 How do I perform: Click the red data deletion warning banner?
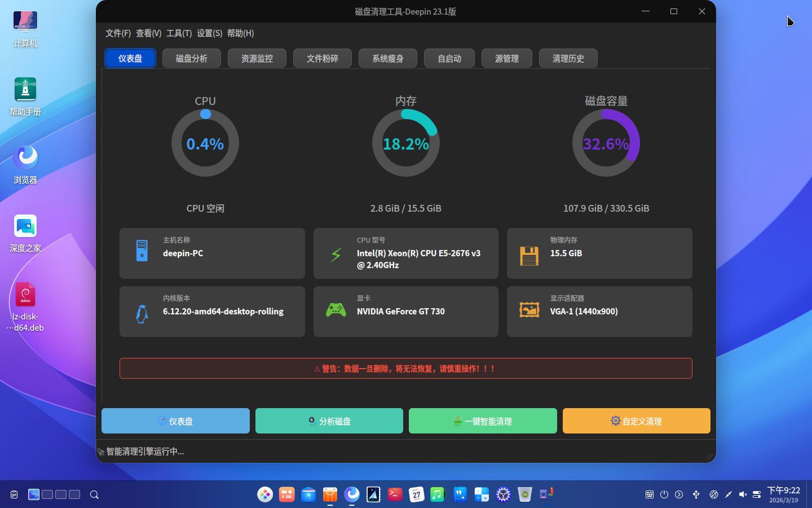point(406,369)
